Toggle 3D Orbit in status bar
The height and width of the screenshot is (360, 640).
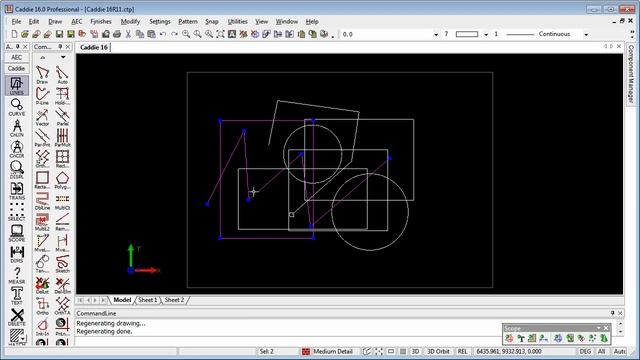coord(438,351)
